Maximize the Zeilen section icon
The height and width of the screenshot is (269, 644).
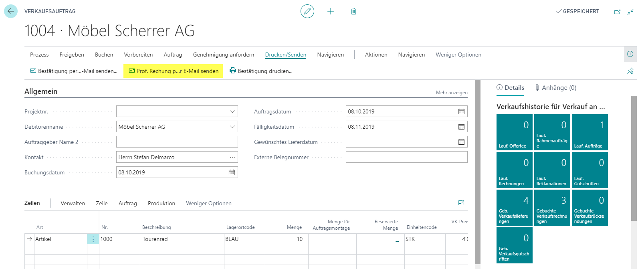click(461, 203)
